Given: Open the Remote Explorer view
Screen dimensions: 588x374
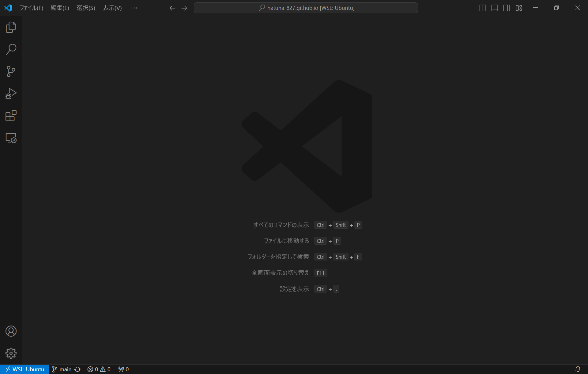Looking at the screenshot, I should tap(11, 138).
